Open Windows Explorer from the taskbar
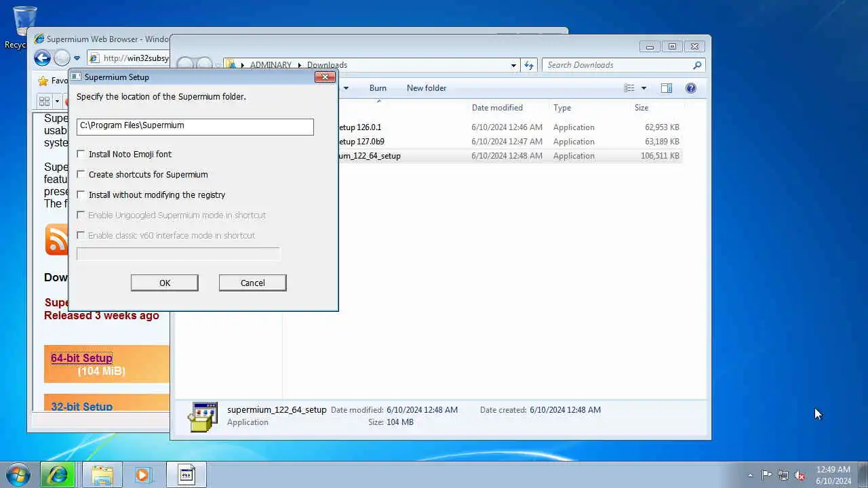The width and height of the screenshot is (868, 488). coord(102,474)
